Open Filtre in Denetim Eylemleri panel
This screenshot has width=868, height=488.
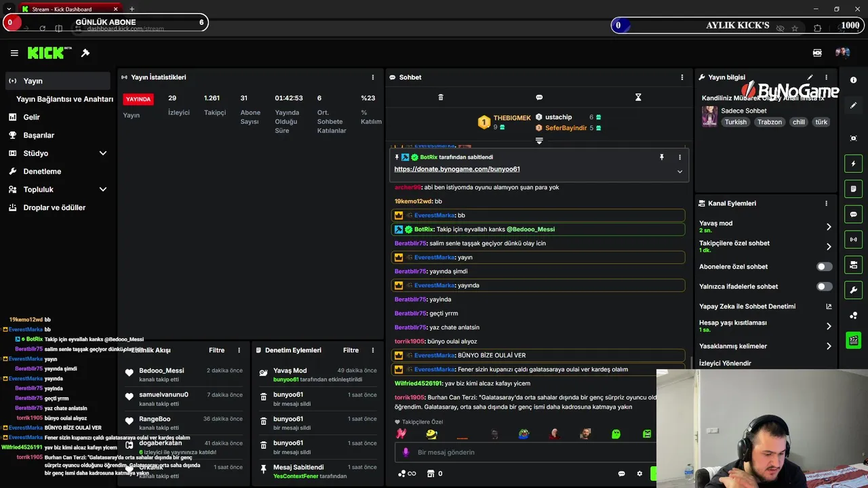pos(351,350)
